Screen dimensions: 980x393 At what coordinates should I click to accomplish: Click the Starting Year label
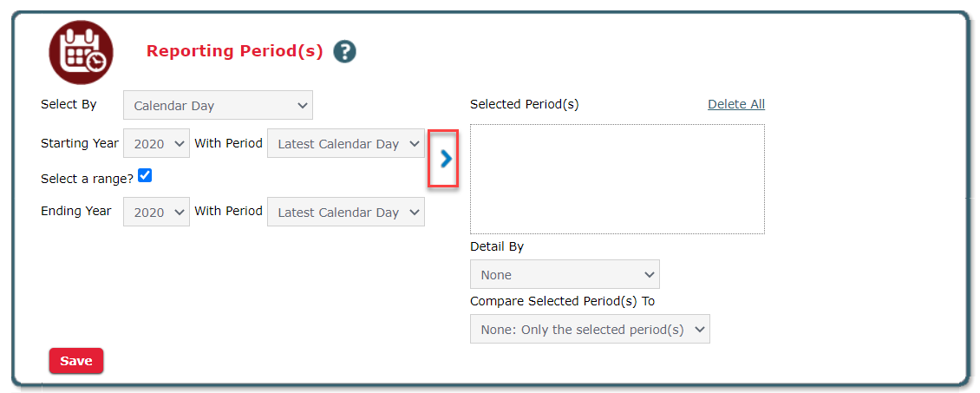click(80, 143)
